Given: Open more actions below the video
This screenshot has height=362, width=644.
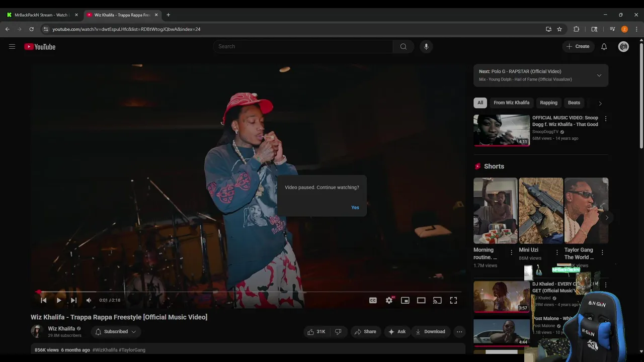Looking at the screenshot, I should (x=459, y=332).
